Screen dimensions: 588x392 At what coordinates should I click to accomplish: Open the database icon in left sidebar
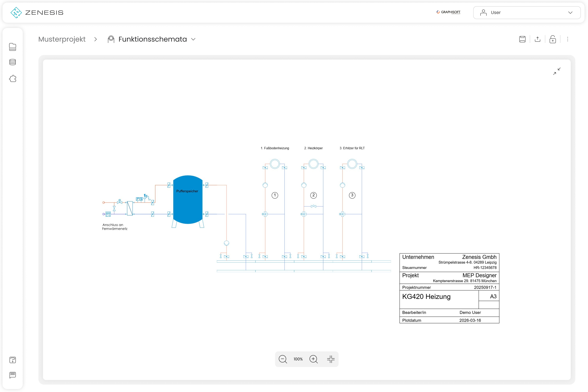(x=13, y=62)
